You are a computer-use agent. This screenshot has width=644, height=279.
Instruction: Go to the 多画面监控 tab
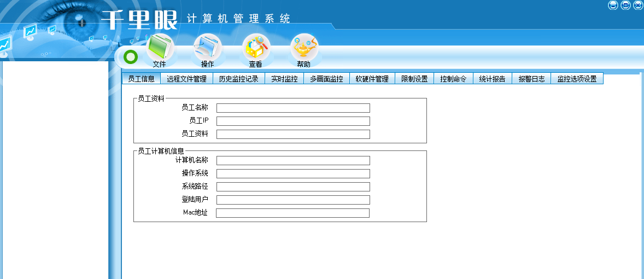click(x=326, y=78)
